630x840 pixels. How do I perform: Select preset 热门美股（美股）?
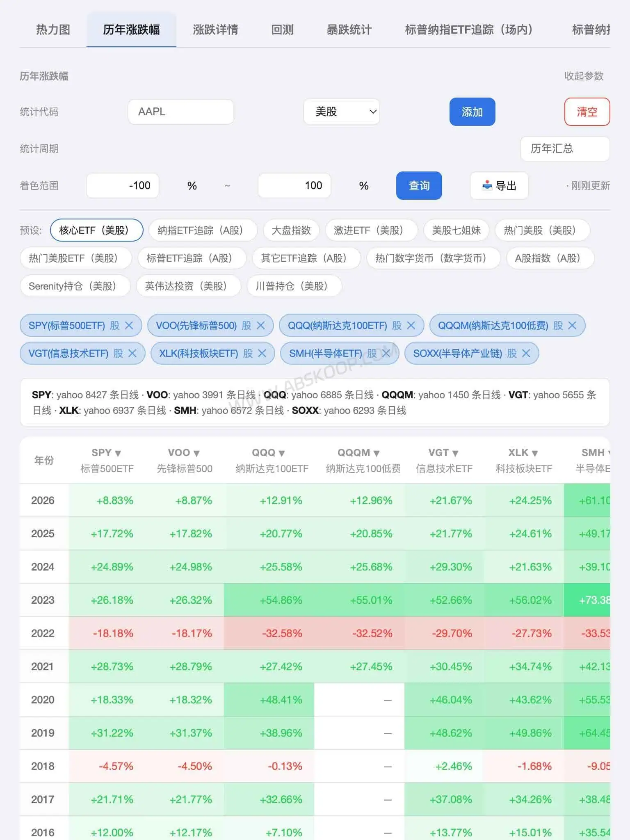[542, 230]
